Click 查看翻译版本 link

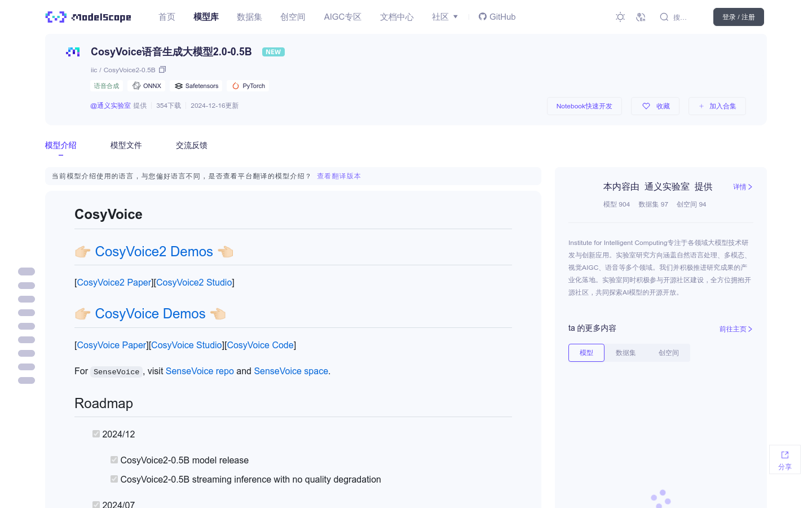tap(339, 176)
